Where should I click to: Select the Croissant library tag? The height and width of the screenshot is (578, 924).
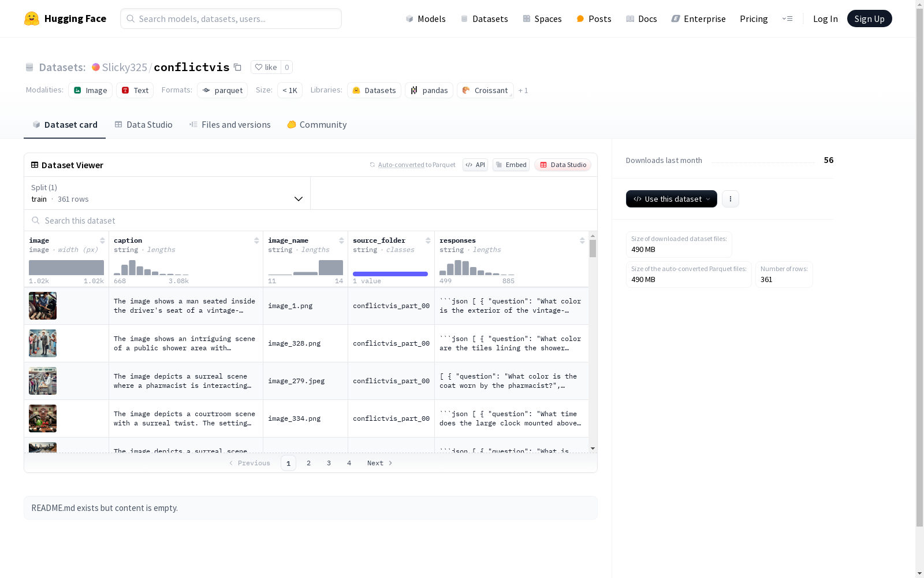(x=486, y=90)
